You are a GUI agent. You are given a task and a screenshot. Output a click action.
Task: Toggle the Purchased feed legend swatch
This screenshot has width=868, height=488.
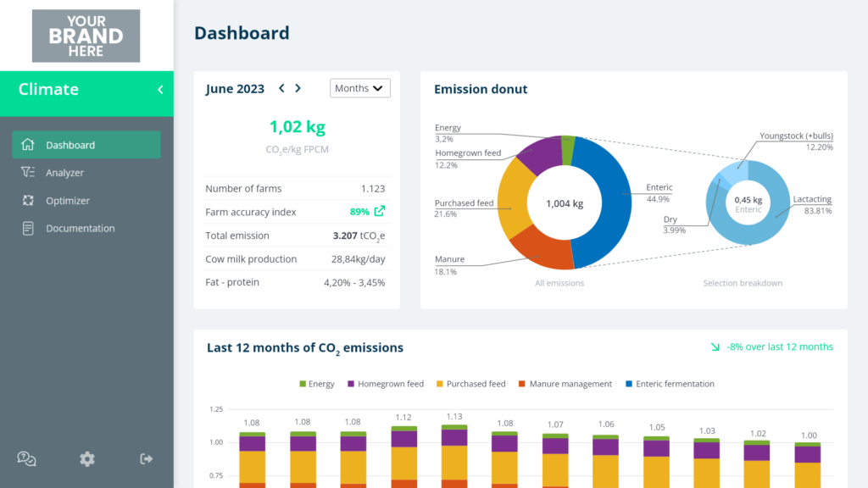[440, 384]
